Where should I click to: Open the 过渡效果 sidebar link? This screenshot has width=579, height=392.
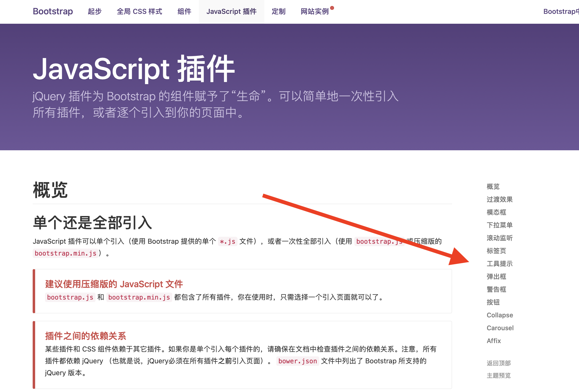pyautogui.click(x=499, y=199)
